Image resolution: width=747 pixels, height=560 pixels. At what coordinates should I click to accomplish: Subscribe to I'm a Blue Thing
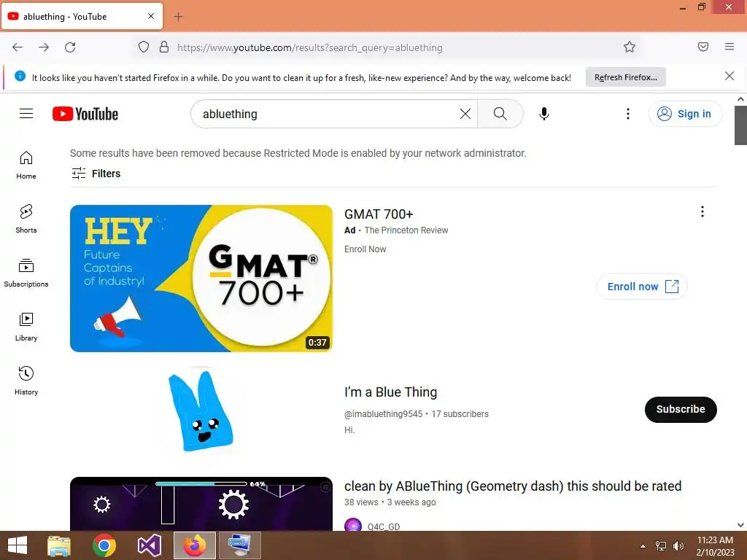[x=681, y=410]
